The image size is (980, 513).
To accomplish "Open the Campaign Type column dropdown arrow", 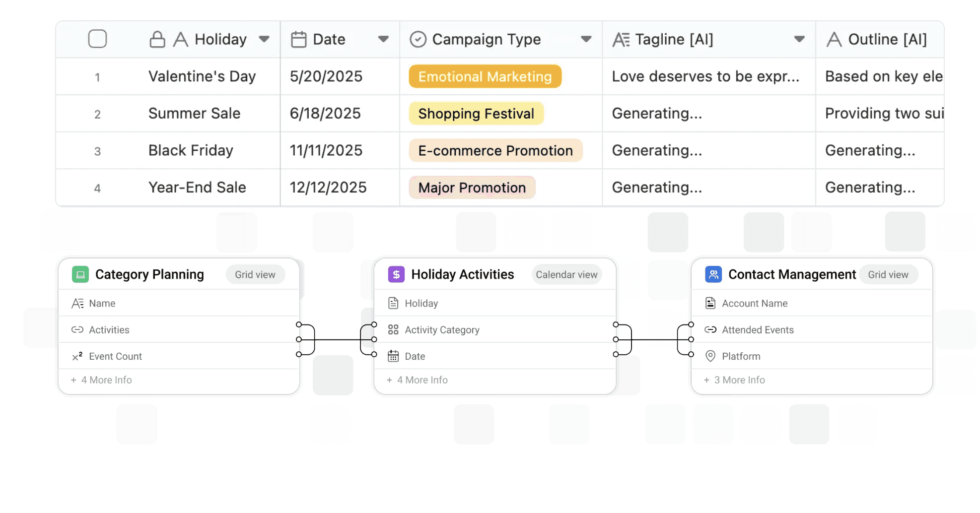I will pyautogui.click(x=586, y=39).
